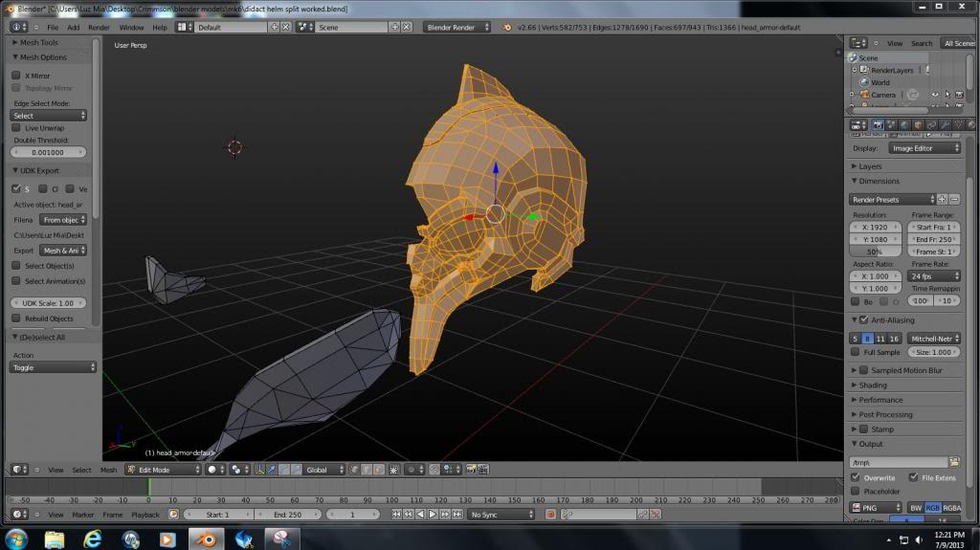Expand the Shading panel

click(873, 385)
